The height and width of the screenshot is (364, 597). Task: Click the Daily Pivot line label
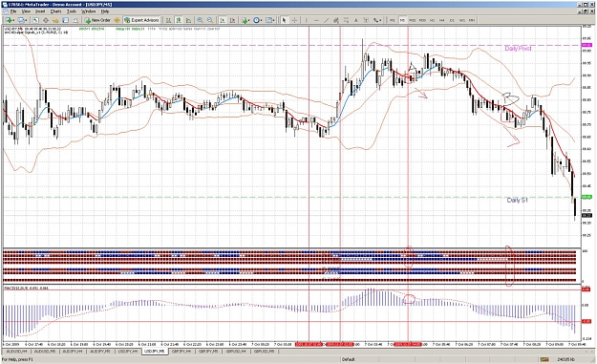[518, 49]
